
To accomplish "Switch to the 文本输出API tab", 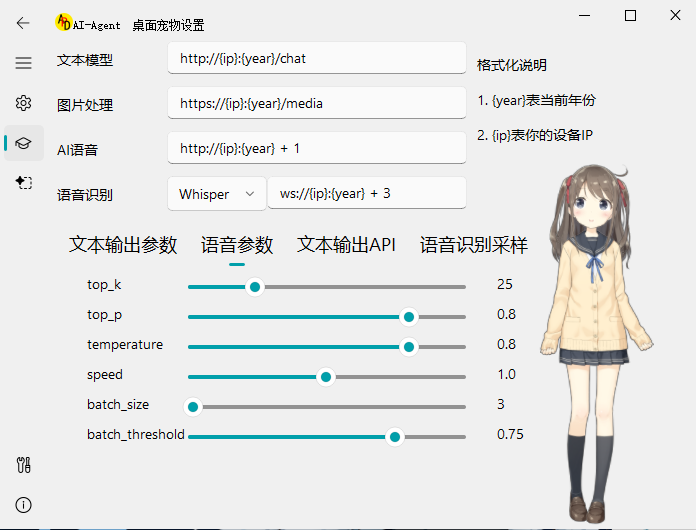I will click(x=346, y=245).
